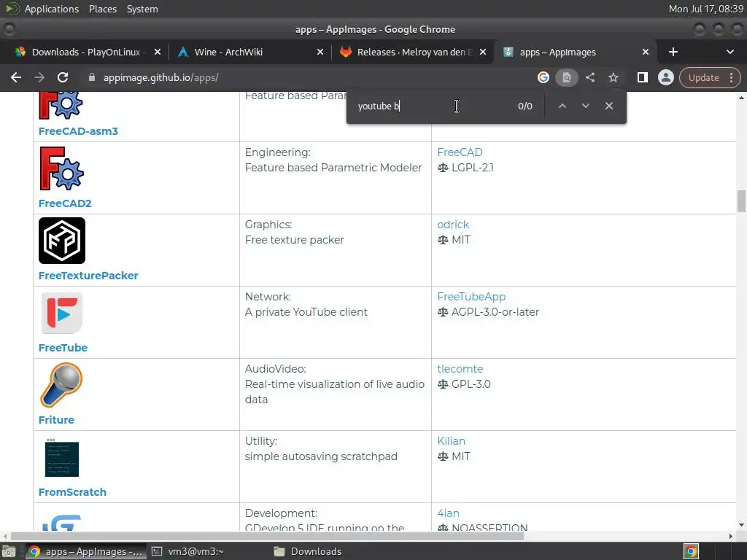Switch to Downloads - PlayOnLinux tab
This screenshot has height=560, width=747.
(x=86, y=52)
